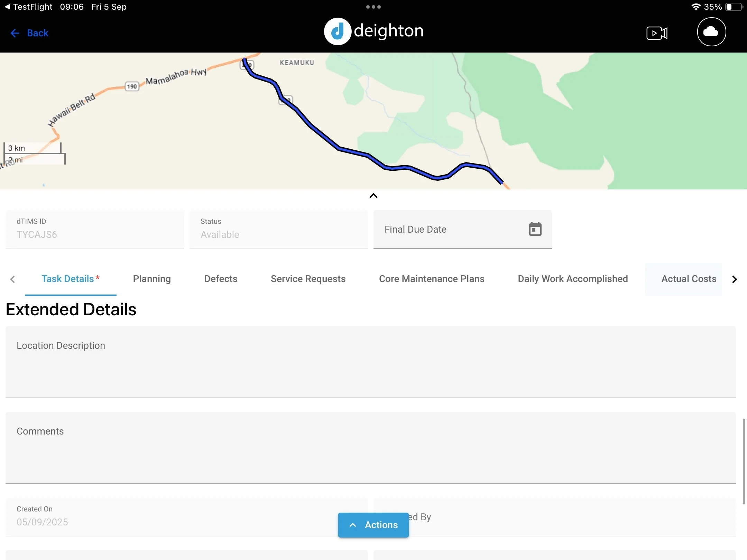The image size is (747, 560).
Task: Tap the route 190 highway shield
Action: tap(132, 86)
